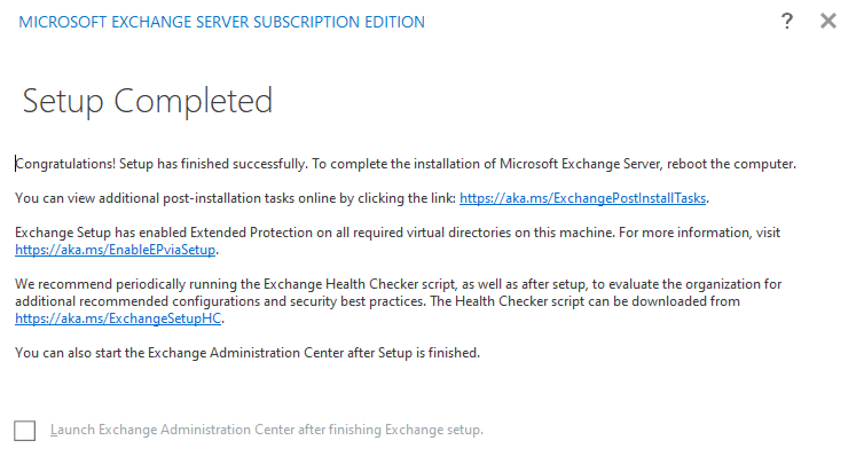Follow the EnableEPviaSetup link
The height and width of the screenshot is (464, 868).
pyautogui.click(x=115, y=250)
